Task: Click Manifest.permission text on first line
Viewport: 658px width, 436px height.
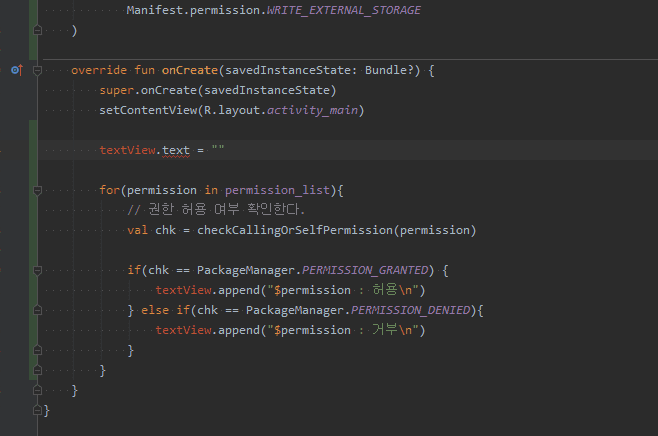Action: coord(193,10)
